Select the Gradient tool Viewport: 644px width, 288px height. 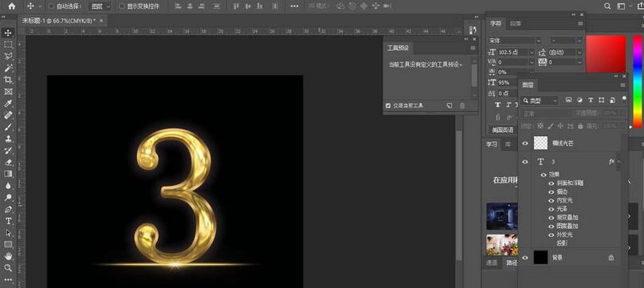coord(8,174)
